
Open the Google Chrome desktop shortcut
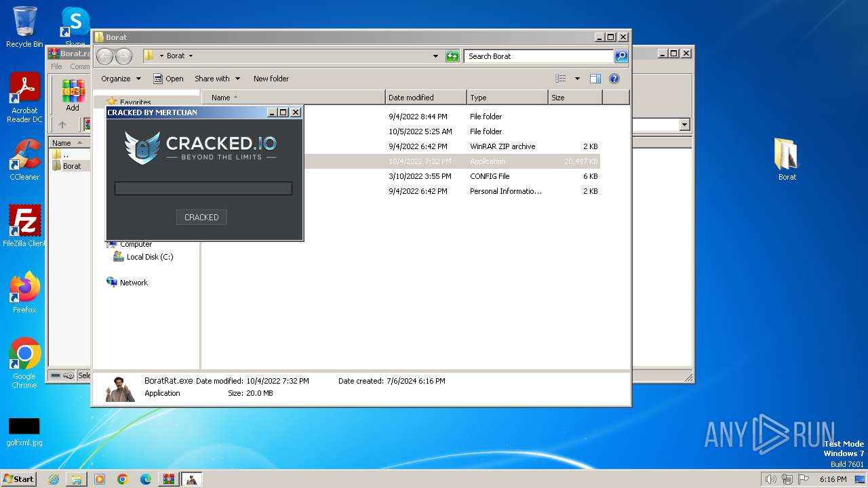pos(24,363)
